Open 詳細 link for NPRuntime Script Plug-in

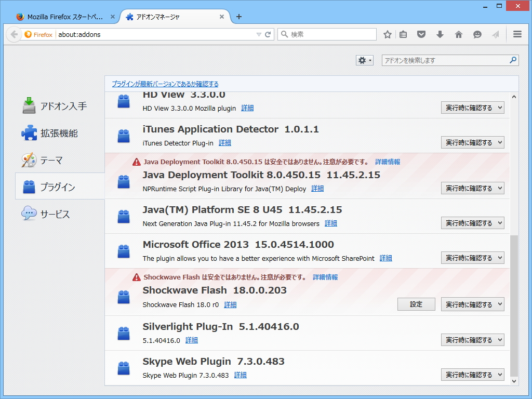click(317, 189)
